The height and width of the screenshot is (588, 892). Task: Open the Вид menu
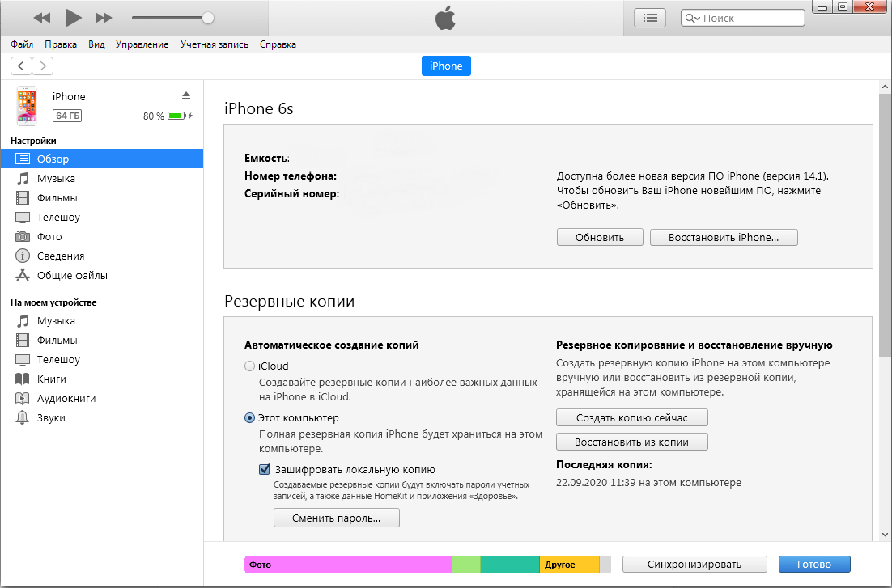tap(96, 44)
